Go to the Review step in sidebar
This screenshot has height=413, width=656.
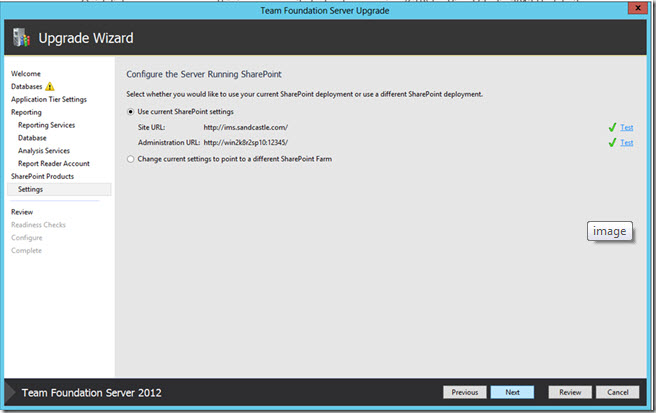pyautogui.click(x=22, y=212)
